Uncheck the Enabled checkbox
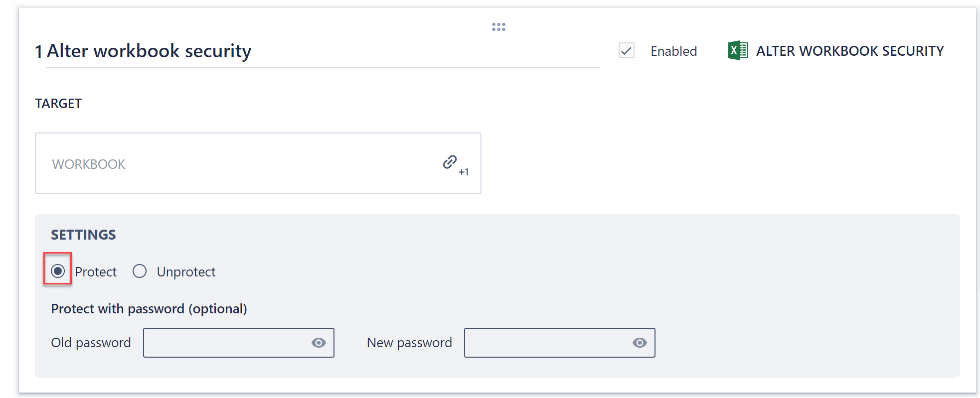Viewport: 980px width, 398px height. click(627, 50)
